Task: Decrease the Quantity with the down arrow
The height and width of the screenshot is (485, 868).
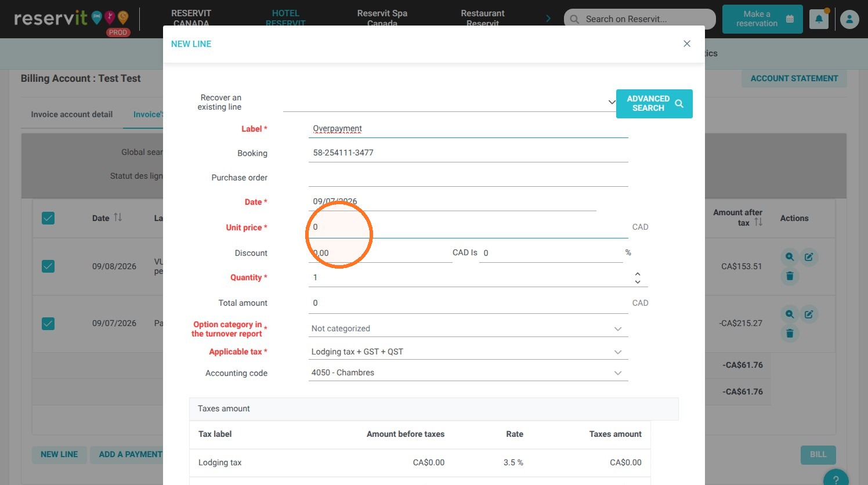Action: [638, 281]
